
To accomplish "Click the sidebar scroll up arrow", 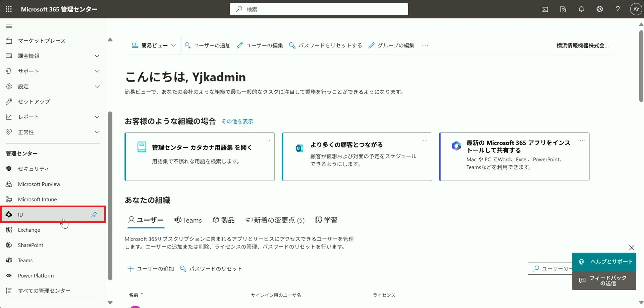I will tap(110, 40).
